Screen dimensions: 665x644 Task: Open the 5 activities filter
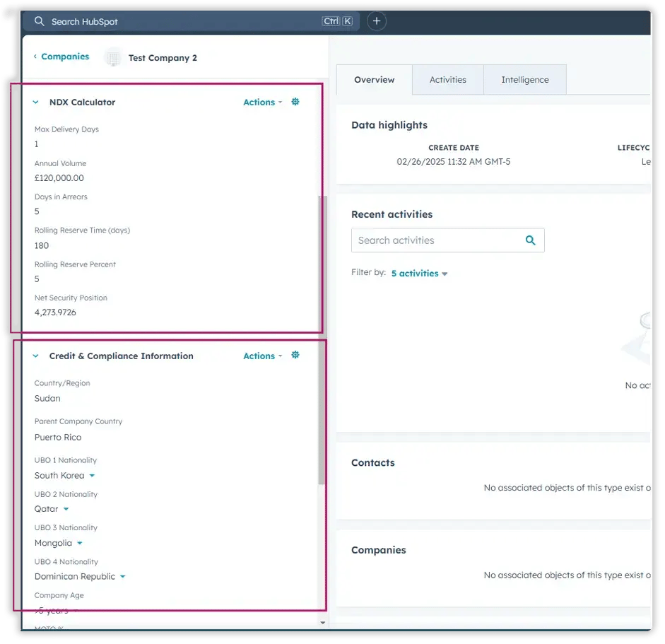pos(419,274)
